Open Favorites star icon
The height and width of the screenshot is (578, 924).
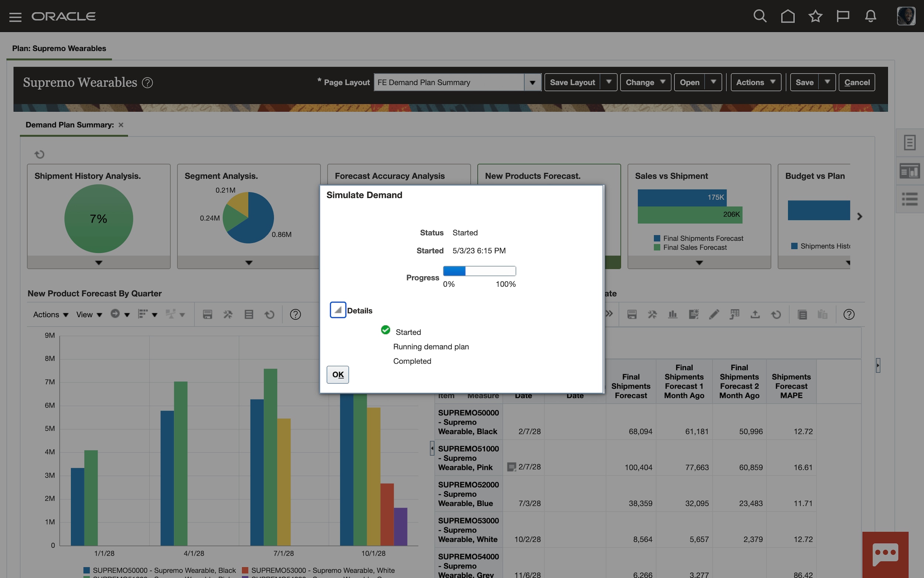[815, 16]
